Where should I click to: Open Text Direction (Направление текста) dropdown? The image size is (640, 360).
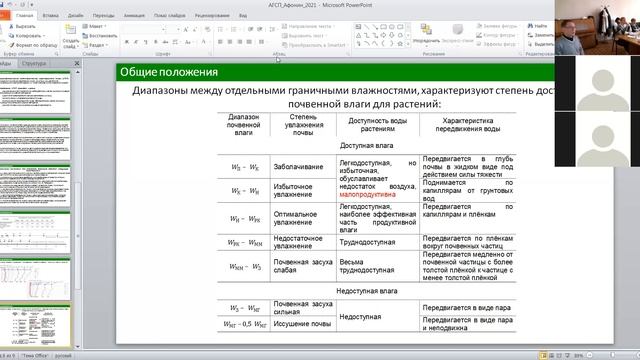coord(309,27)
